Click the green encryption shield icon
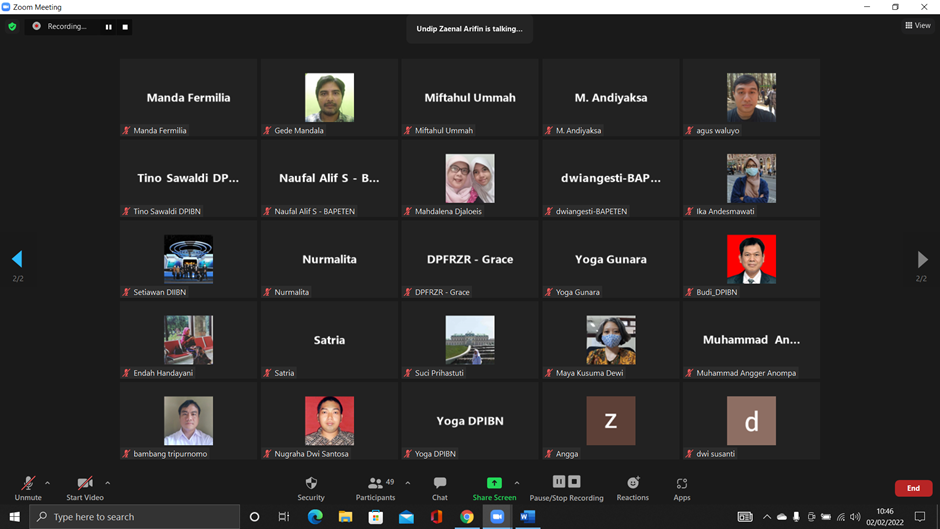Screen dimensions: 940x529 coord(12,27)
